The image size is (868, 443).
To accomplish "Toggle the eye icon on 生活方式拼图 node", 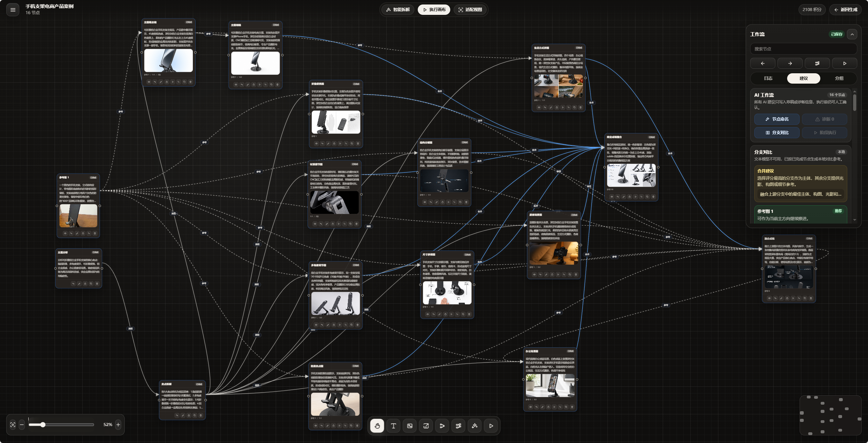I will tap(539, 107).
